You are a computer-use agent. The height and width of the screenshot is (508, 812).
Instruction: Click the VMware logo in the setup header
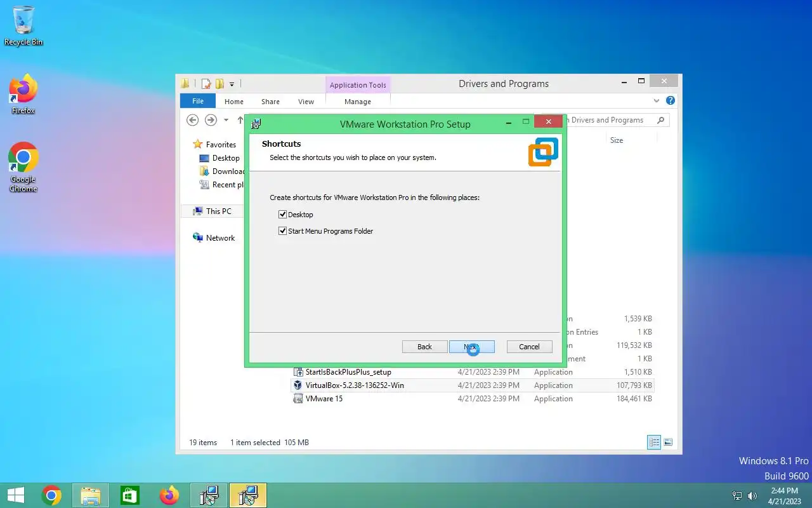coord(543,152)
